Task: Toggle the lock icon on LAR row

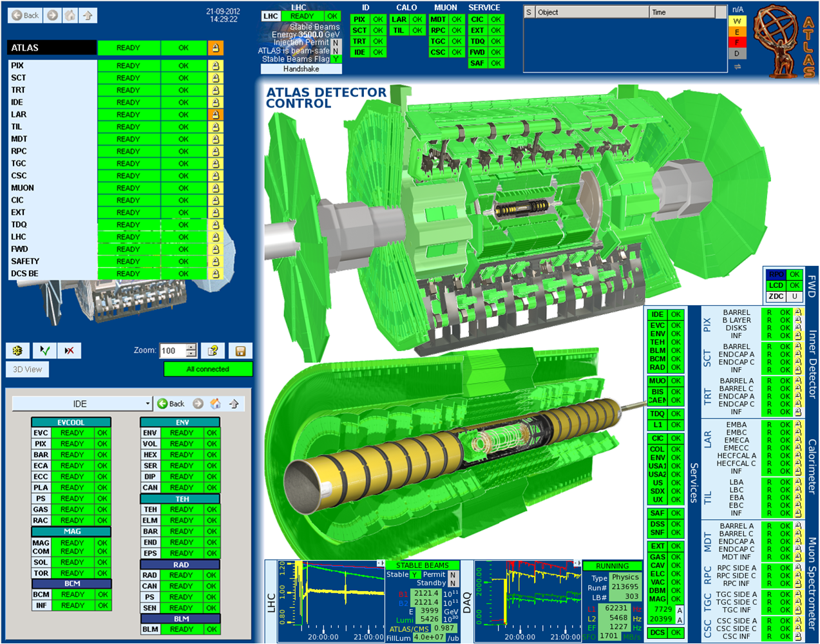Action: click(215, 115)
